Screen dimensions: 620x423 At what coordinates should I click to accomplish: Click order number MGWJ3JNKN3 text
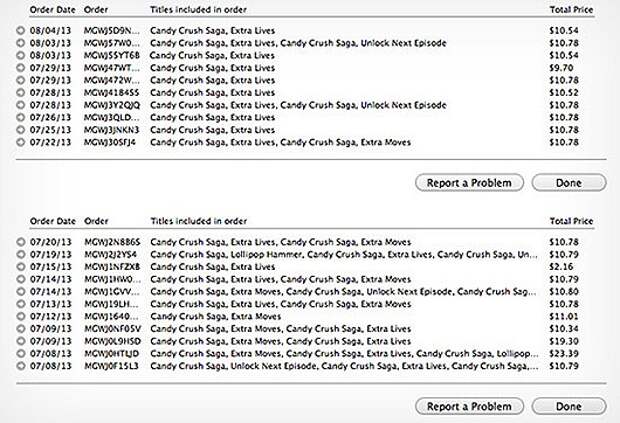[112, 130]
